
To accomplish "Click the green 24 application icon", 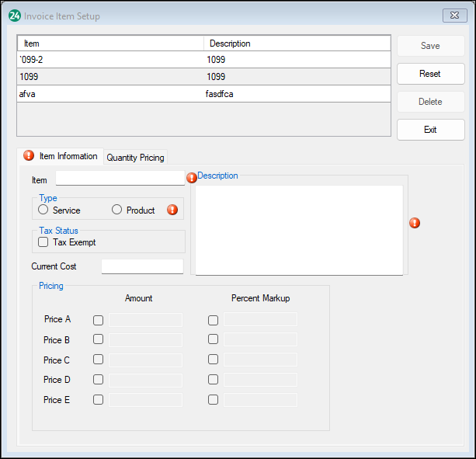I will point(14,16).
